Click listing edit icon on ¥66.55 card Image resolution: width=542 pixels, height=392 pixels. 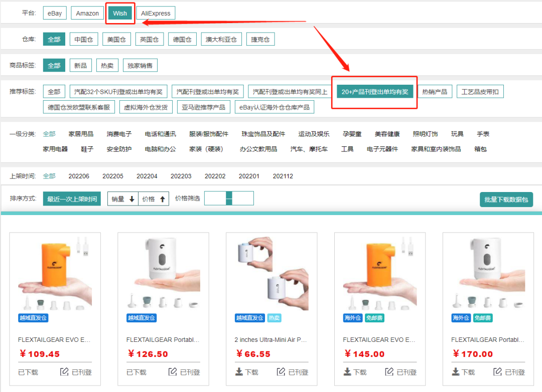pos(281,371)
